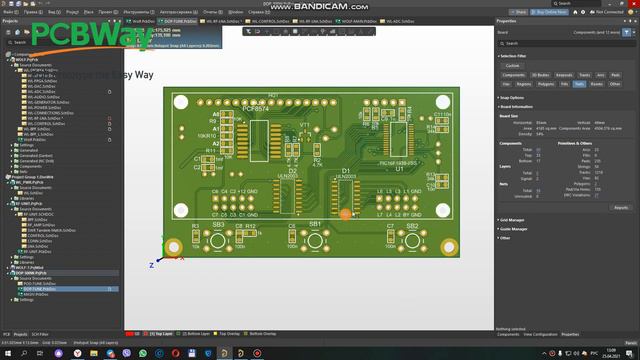Toggle Tracks in selection filter
The width and height of the screenshot is (640, 360).
click(x=584, y=75)
